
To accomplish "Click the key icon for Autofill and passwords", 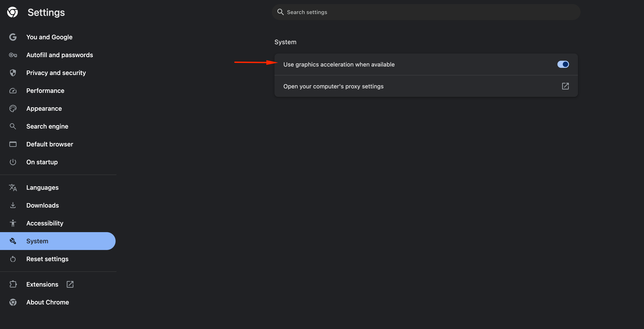I will point(13,55).
